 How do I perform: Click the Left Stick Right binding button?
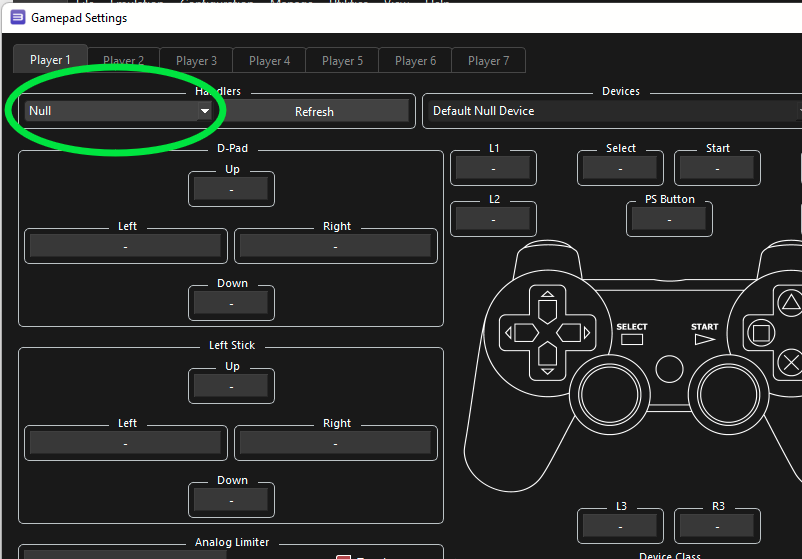pos(336,444)
